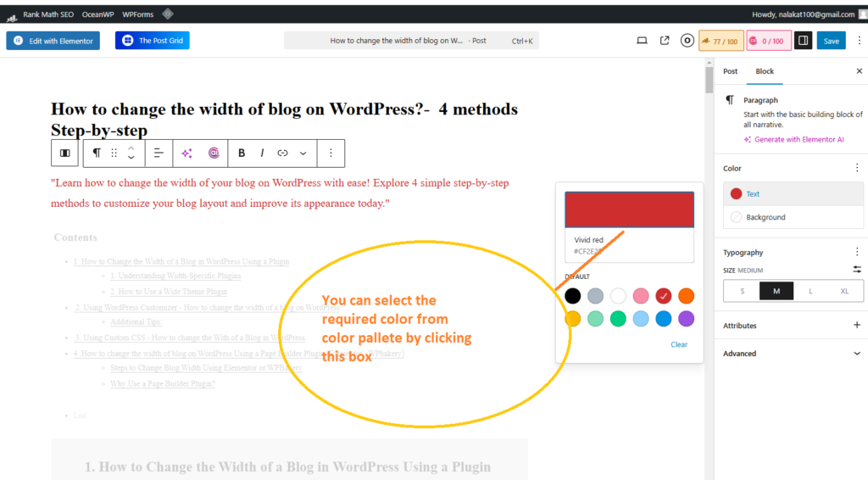Viewport: 868px width, 480px height.
Task: Toggle italic formatting
Action: point(262,153)
